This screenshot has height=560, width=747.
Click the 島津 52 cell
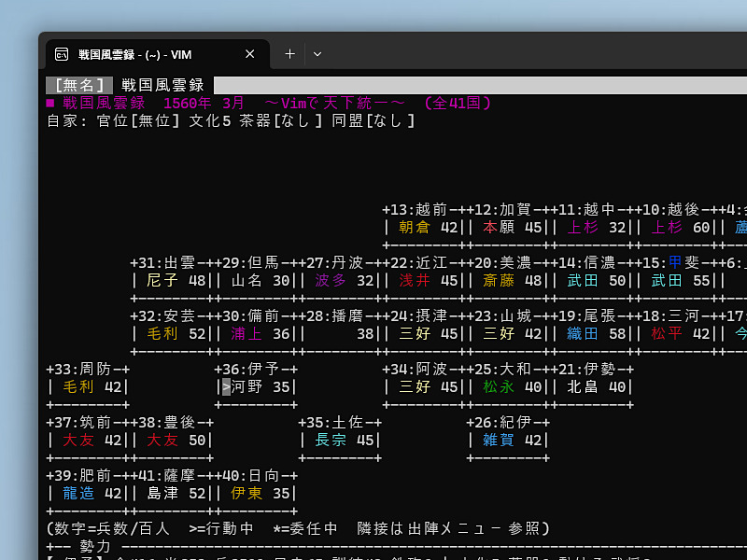click(176, 494)
